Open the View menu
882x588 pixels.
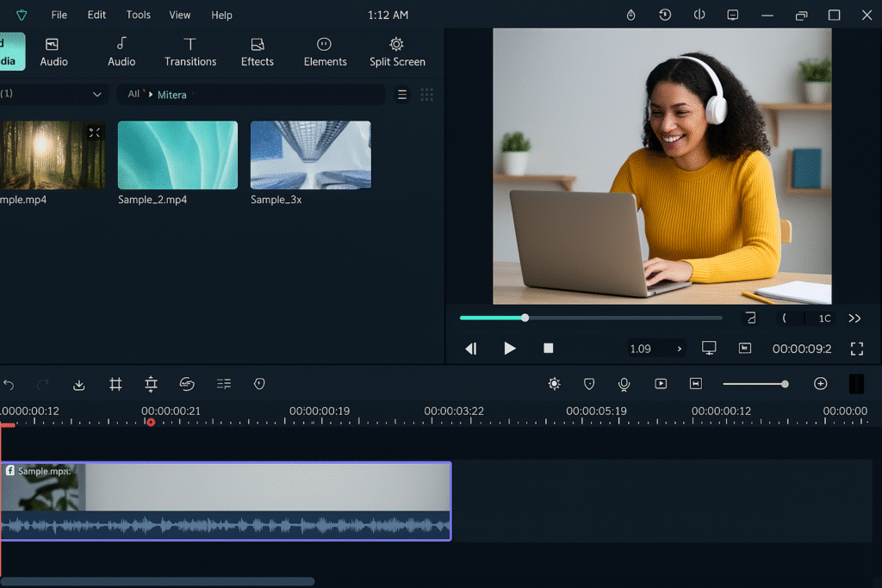179,15
